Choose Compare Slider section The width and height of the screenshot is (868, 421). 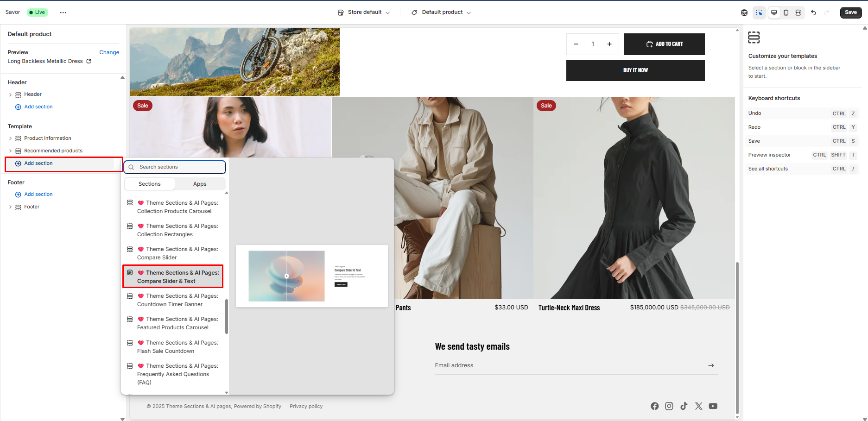click(173, 253)
